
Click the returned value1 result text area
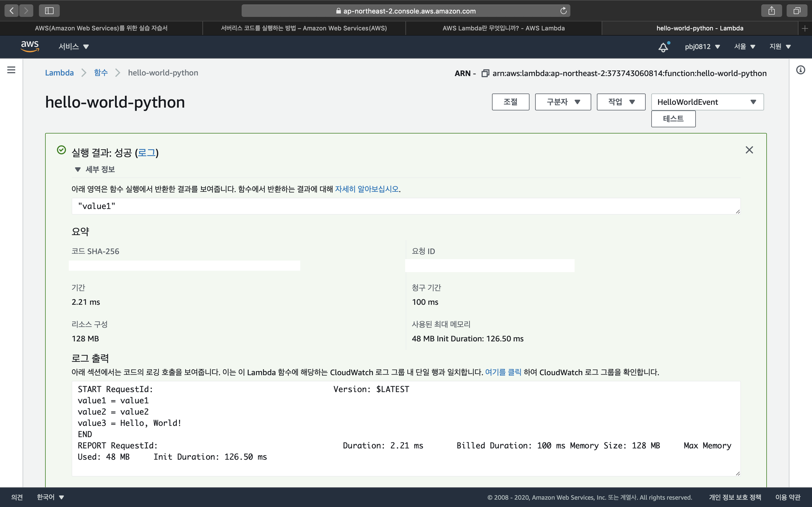pyautogui.click(x=405, y=206)
